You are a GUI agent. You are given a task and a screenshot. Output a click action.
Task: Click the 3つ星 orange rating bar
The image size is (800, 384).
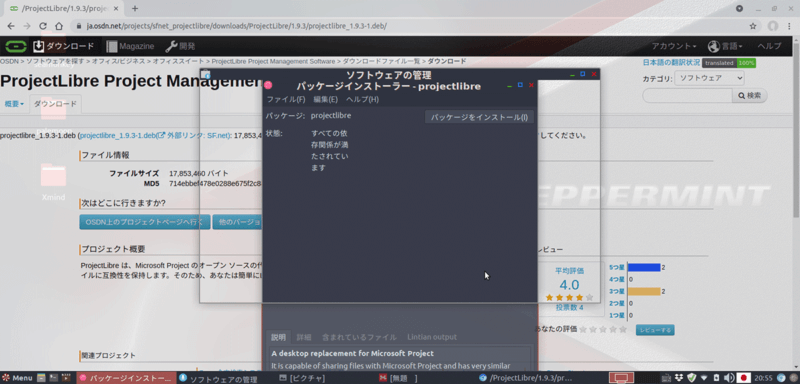(644, 291)
